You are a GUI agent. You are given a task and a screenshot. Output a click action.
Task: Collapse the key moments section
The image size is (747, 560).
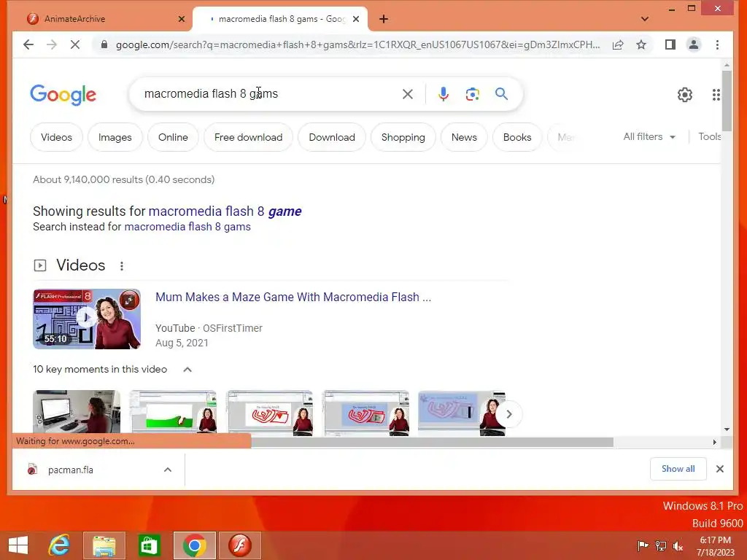(187, 370)
